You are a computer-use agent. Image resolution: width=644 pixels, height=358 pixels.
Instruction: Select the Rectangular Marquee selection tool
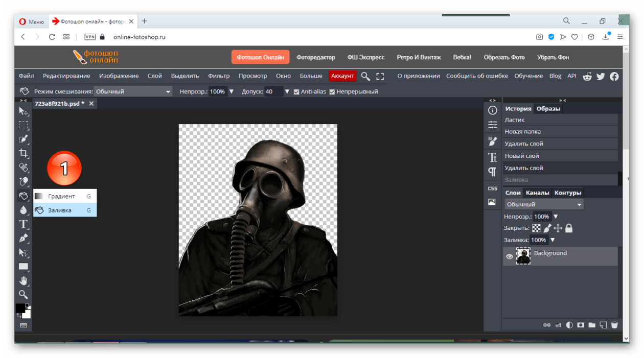pyautogui.click(x=24, y=125)
